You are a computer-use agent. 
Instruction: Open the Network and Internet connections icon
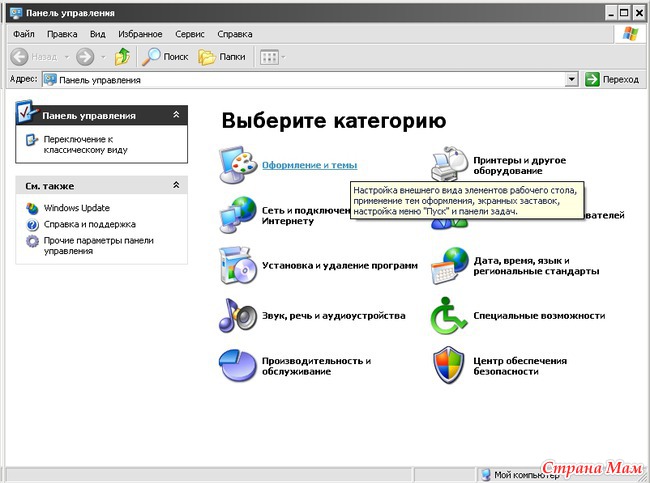tap(238, 214)
